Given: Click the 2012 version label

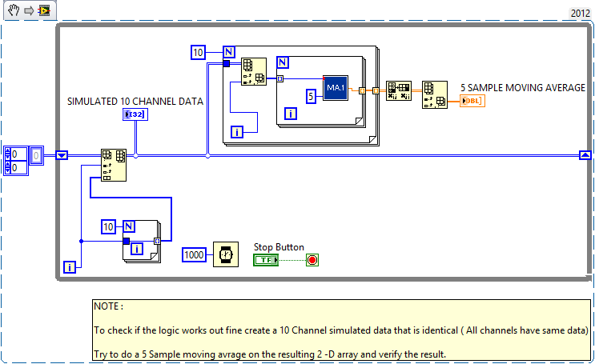Looking at the screenshot, I should (x=581, y=14).
